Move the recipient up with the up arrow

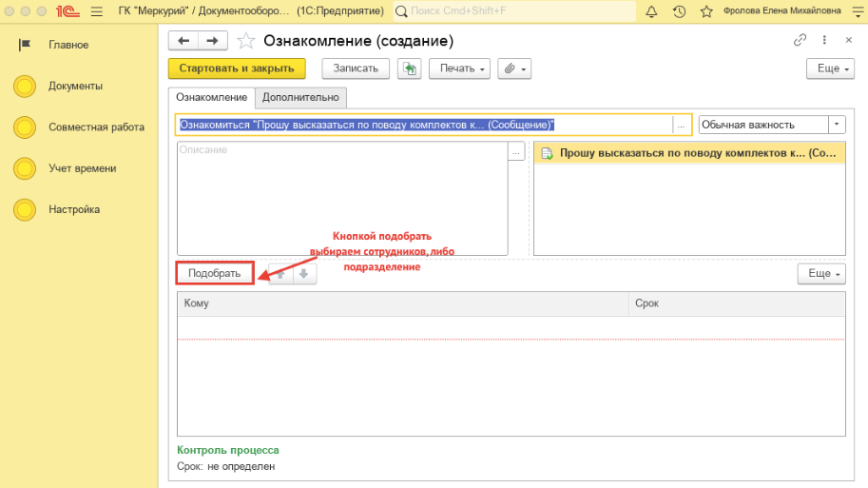click(x=280, y=274)
